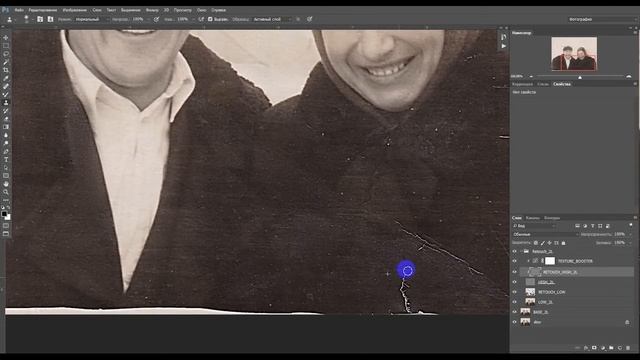Hide the RETOUCH_HIGH_JL layer
Image resolution: width=640 pixels, height=360 pixels.
[x=515, y=272]
